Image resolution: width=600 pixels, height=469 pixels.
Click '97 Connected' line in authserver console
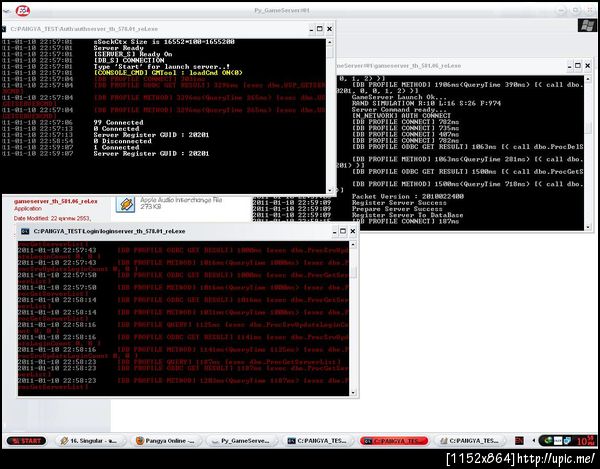point(119,122)
